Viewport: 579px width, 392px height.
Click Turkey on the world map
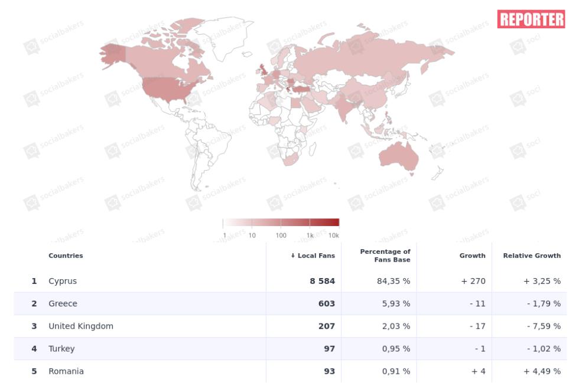point(302,89)
